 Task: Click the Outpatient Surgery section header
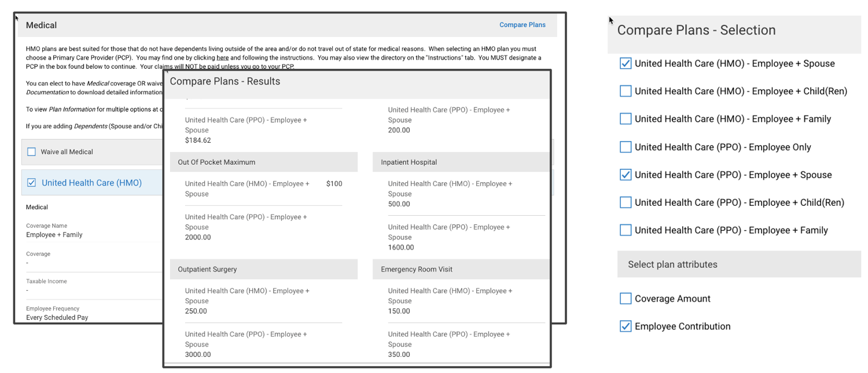tap(211, 269)
